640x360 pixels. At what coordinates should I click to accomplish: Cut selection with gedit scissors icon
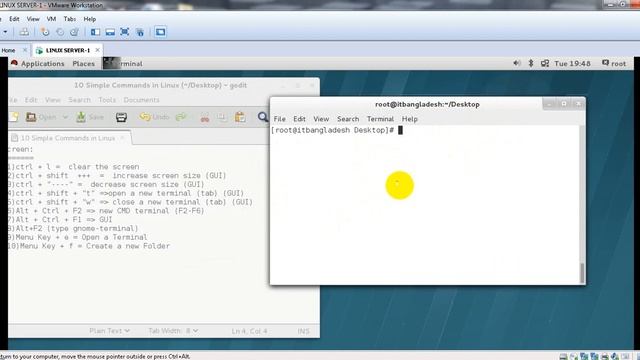[205, 118]
